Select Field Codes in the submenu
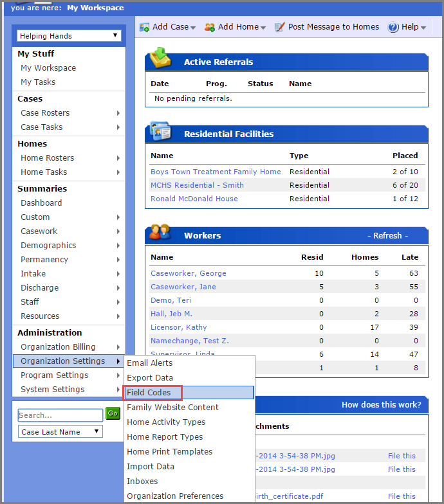This screenshot has width=444, height=504. pyautogui.click(x=189, y=392)
